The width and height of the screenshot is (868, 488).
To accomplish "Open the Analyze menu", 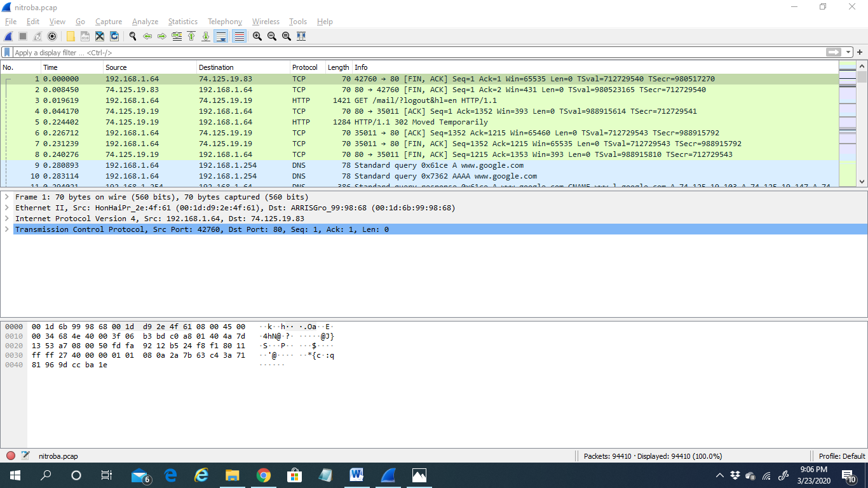I will tap(145, 22).
